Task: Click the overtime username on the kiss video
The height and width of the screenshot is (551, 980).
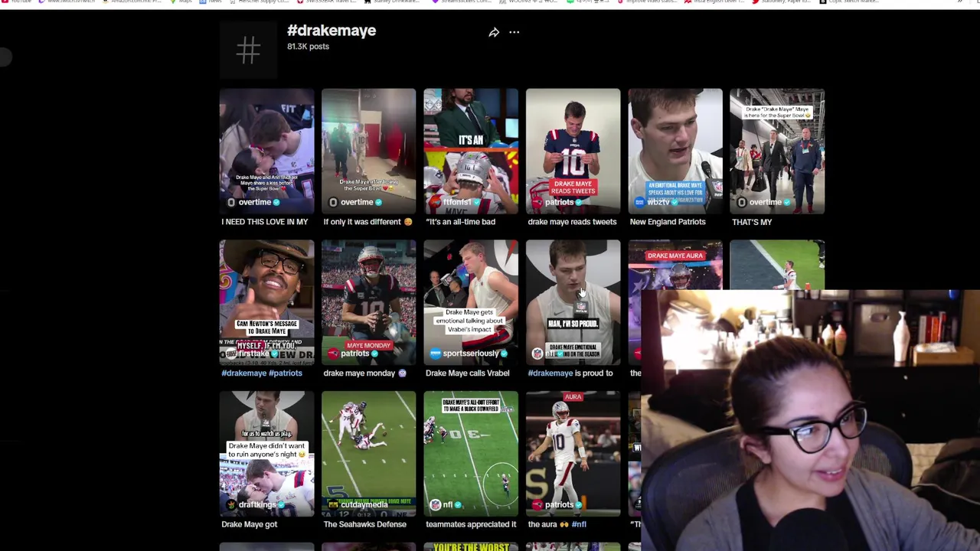Action: pyautogui.click(x=254, y=202)
